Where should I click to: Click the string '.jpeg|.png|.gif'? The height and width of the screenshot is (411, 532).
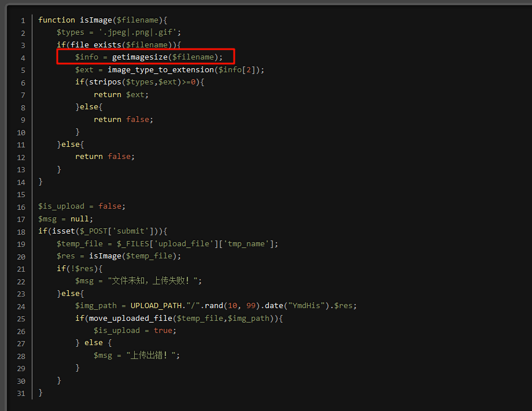(x=138, y=32)
